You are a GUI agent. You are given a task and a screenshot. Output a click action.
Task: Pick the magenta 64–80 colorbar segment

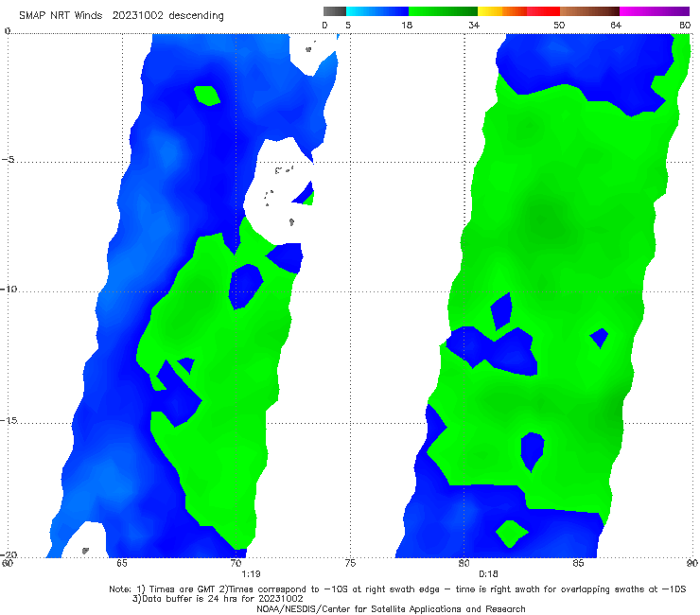654,11
